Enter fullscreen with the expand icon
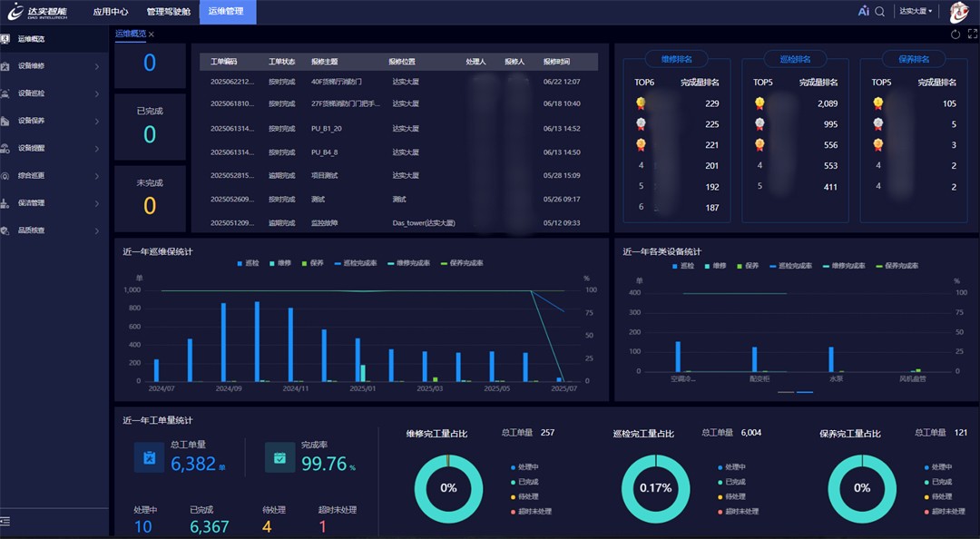Viewport: 980px width, 539px height. [972, 34]
